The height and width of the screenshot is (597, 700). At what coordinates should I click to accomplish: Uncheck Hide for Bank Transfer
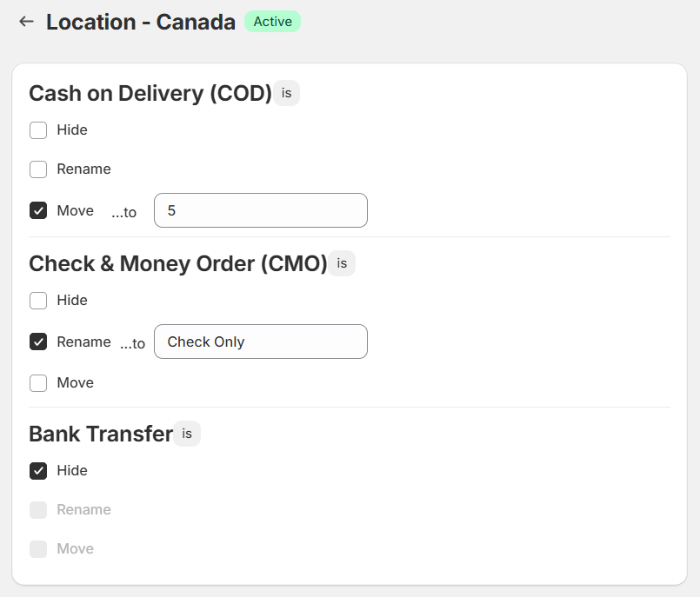tap(38, 471)
